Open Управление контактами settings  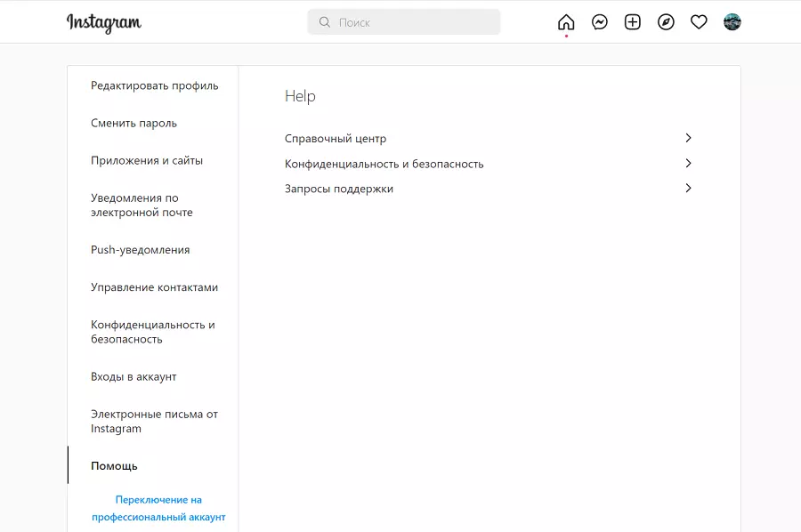[154, 287]
